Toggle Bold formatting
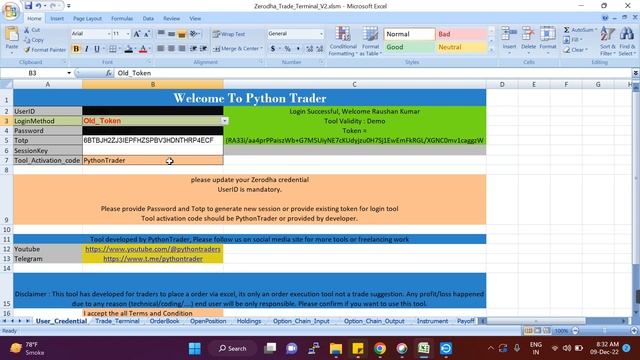Screen dimensions: 640x360 (76, 49)
